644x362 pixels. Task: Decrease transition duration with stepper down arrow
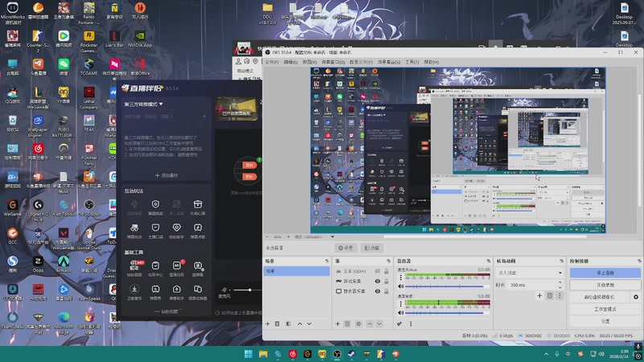pyautogui.click(x=559, y=287)
